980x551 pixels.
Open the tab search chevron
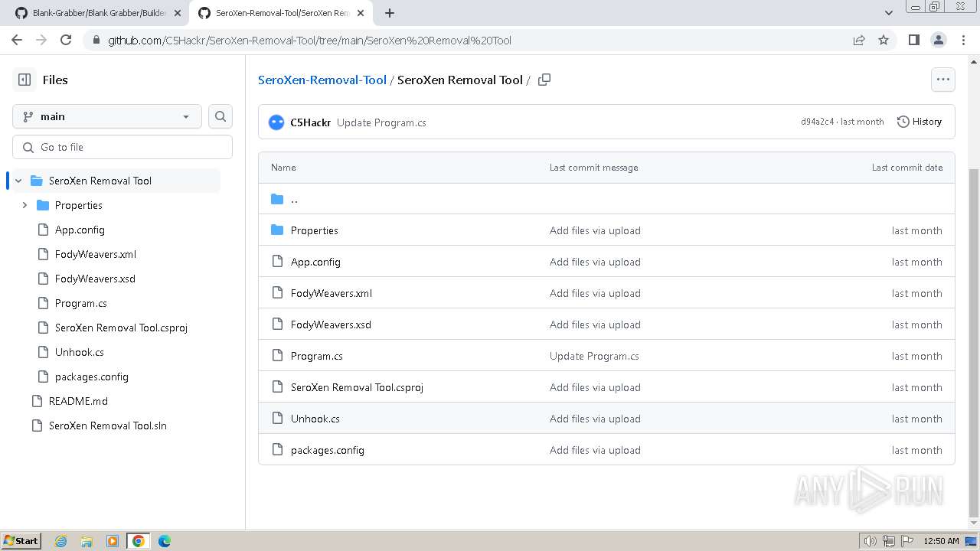click(888, 13)
